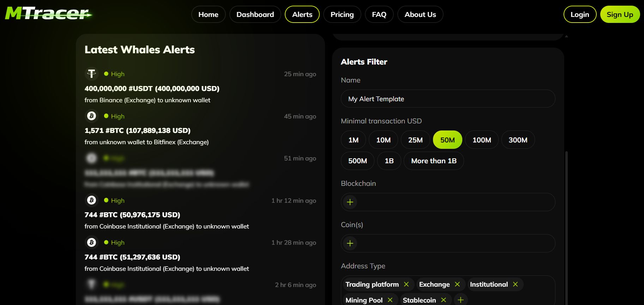Image resolution: width=644 pixels, height=305 pixels.
Task: Click the Sign Up button
Action: point(620,14)
